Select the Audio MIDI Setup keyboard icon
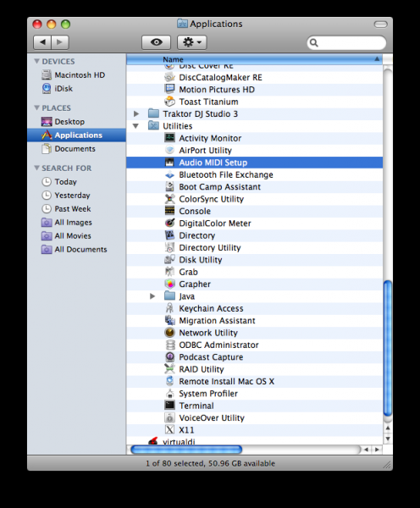The height and width of the screenshot is (508, 420). (x=169, y=163)
